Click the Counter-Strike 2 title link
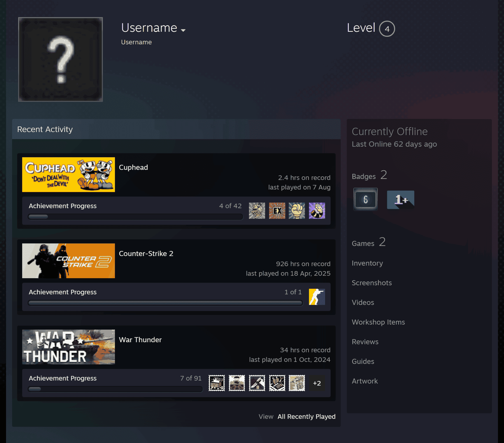 click(146, 254)
